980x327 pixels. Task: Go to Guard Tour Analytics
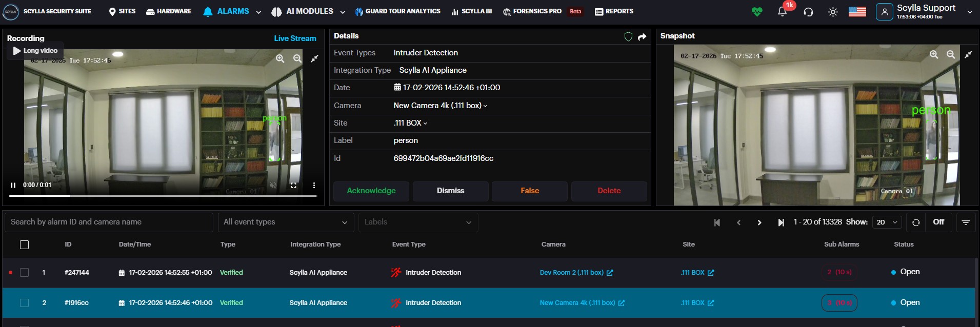pyautogui.click(x=397, y=11)
